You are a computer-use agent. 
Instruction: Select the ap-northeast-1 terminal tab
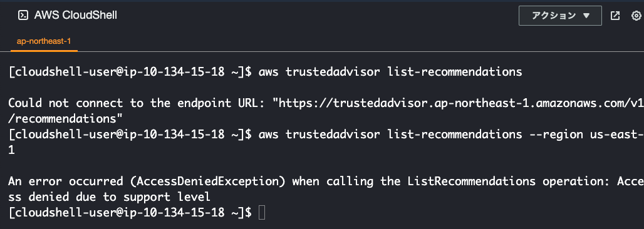click(x=44, y=41)
